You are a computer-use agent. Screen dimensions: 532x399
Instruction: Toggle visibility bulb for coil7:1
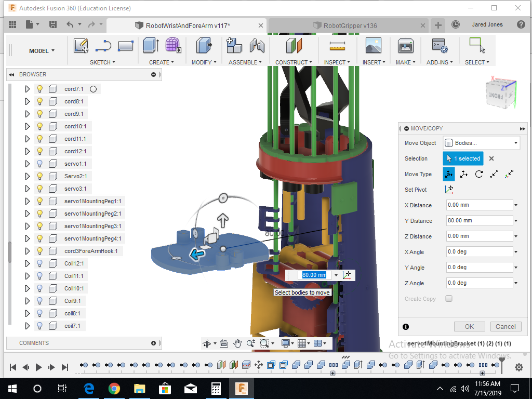pyautogui.click(x=39, y=326)
